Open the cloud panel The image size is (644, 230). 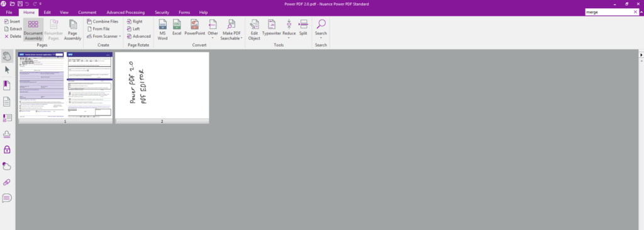[7, 166]
